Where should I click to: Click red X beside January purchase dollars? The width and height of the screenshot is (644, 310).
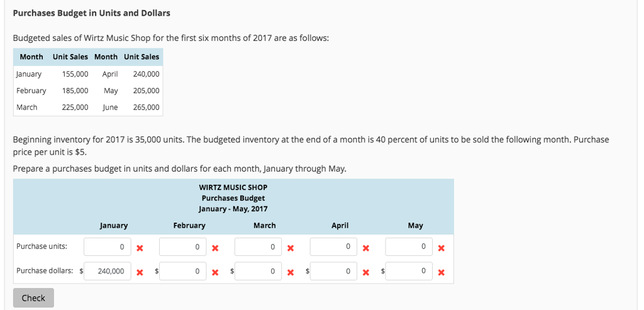click(x=140, y=272)
